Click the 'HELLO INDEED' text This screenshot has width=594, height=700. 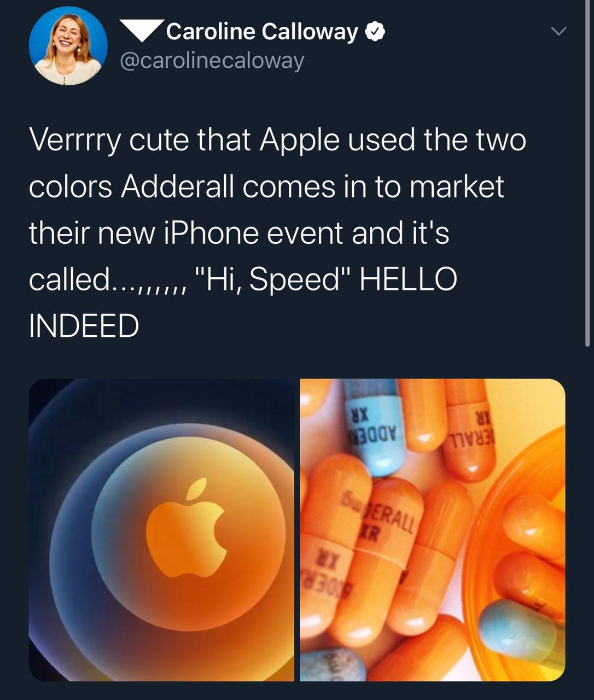click(x=243, y=302)
